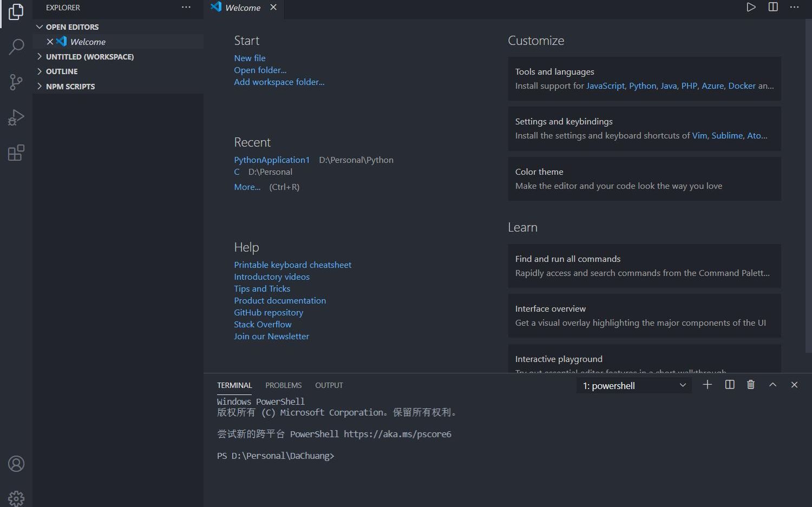Open the Interface overview card
Viewport: 812px width, 507px height.
click(644, 315)
